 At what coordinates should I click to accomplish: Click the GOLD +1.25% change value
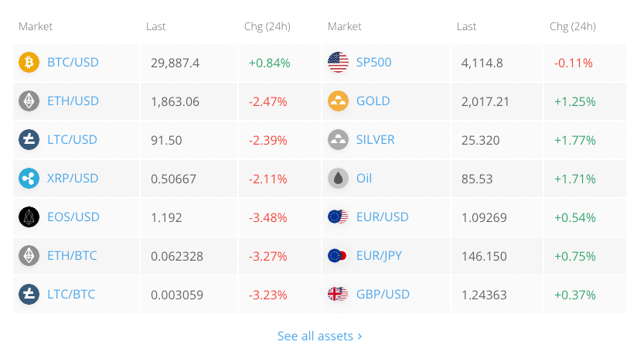click(575, 101)
